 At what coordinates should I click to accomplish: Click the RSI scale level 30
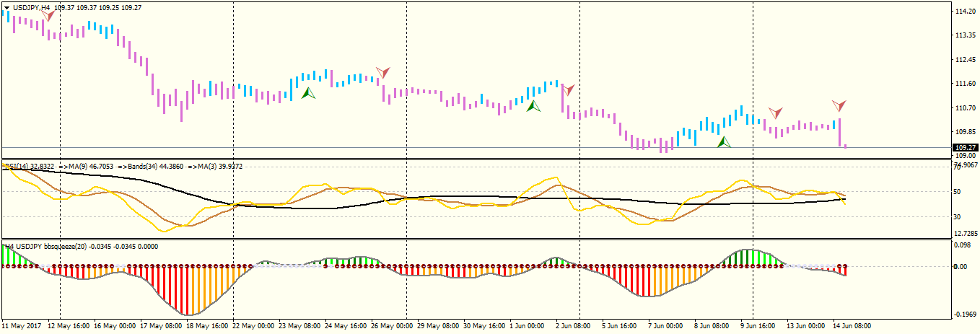pyautogui.click(x=955, y=216)
